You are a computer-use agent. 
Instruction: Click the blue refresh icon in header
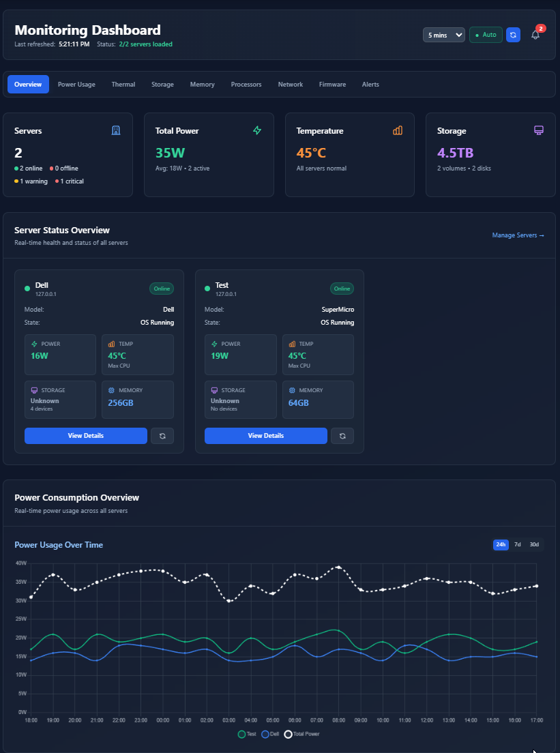513,35
